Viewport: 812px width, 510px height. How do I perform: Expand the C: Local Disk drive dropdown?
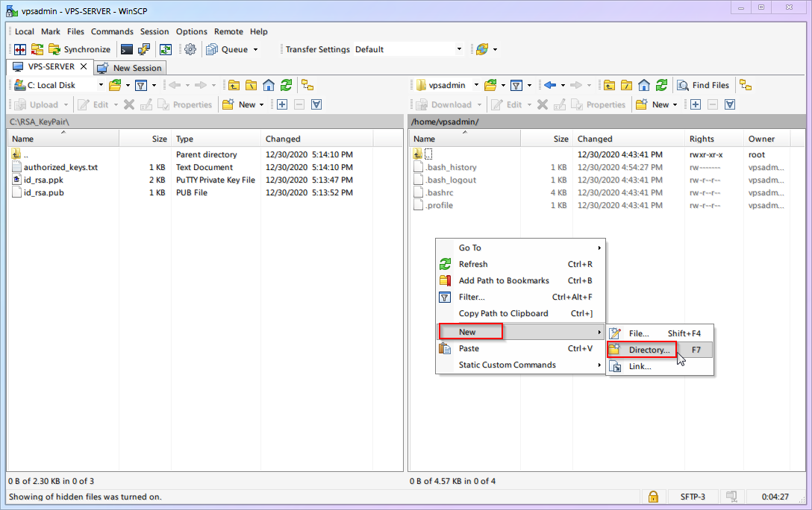(x=101, y=85)
